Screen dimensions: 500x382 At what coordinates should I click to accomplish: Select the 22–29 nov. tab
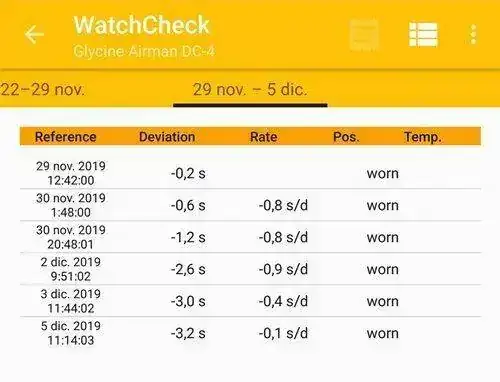42,90
